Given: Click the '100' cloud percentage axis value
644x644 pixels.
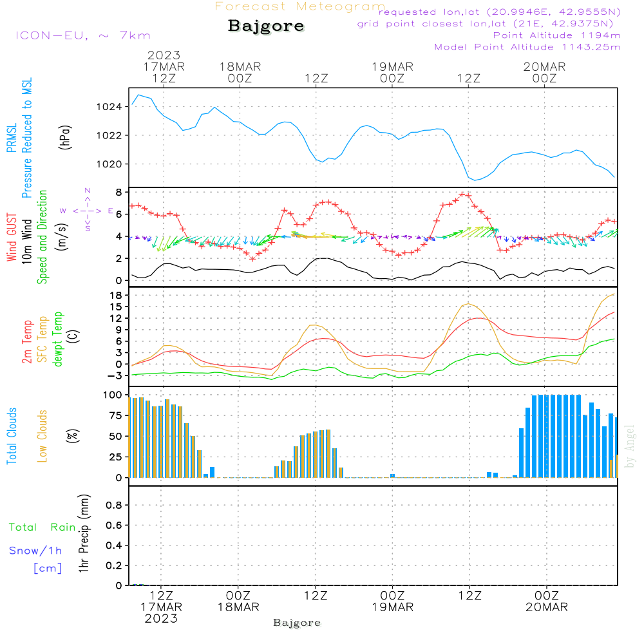Looking at the screenshot, I should click(113, 395).
